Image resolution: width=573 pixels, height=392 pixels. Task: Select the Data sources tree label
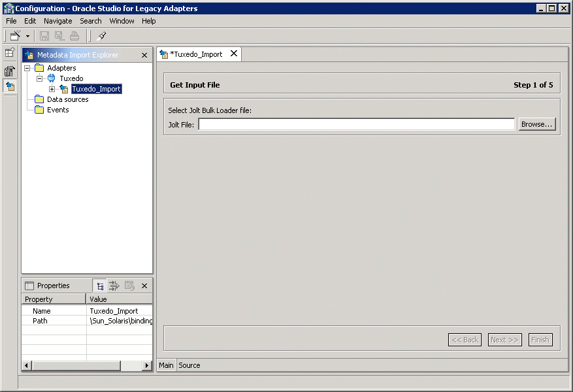click(x=67, y=99)
